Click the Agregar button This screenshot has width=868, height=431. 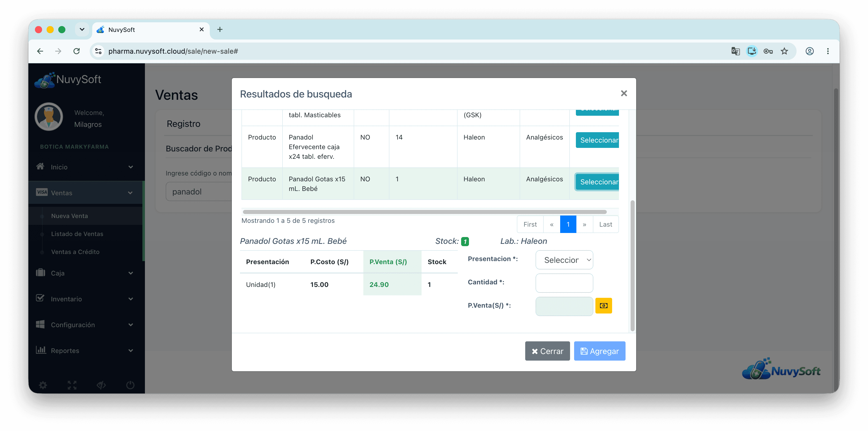(x=599, y=351)
